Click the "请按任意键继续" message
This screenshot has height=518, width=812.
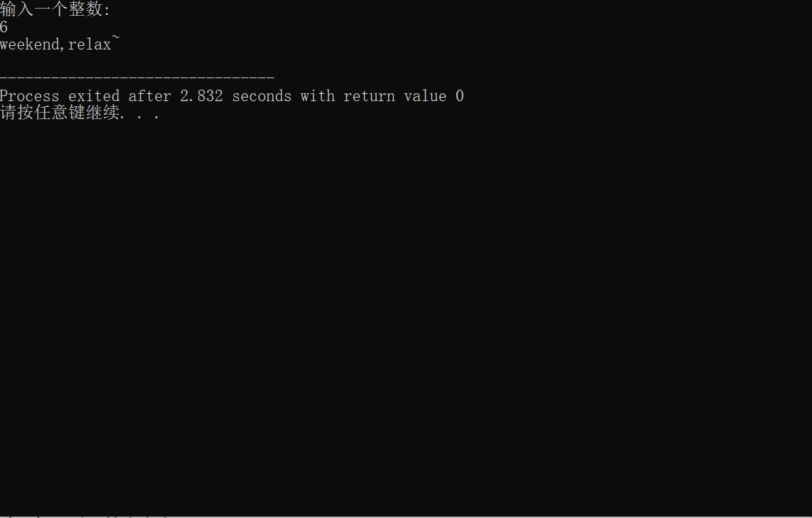60,113
